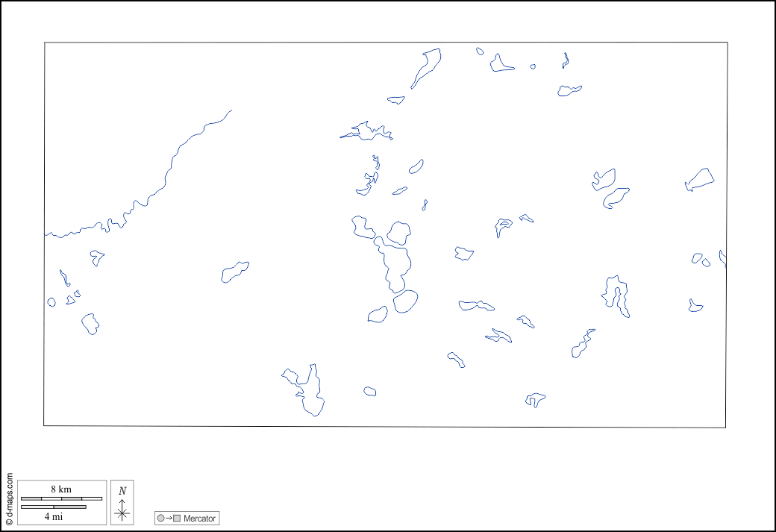Click the Mercator projection label
This screenshot has height=532, width=776.
click(x=199, y=519)
